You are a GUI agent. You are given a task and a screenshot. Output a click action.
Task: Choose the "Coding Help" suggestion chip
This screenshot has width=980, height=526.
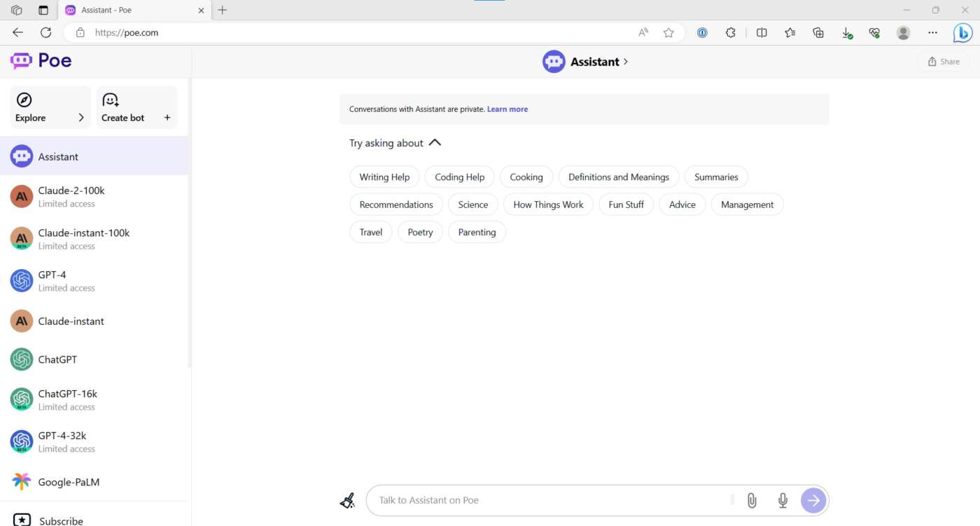click(x=459, y=177)
